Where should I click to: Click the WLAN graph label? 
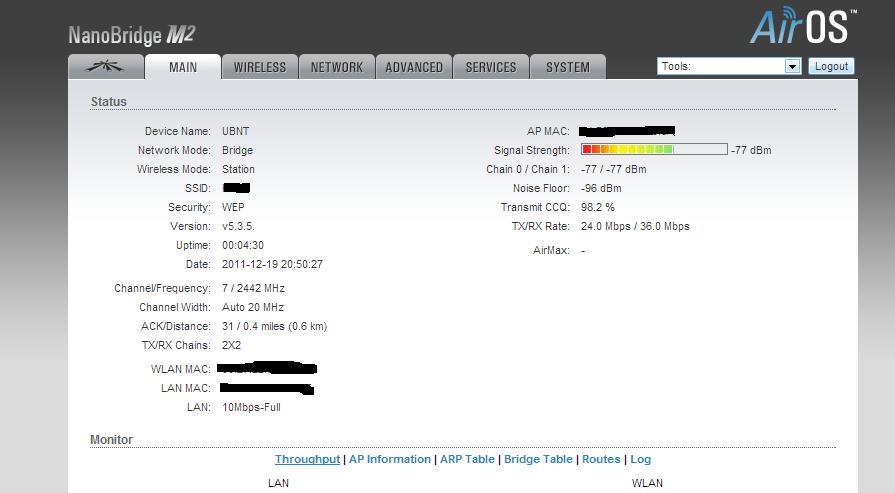click(x=647, y=483)
